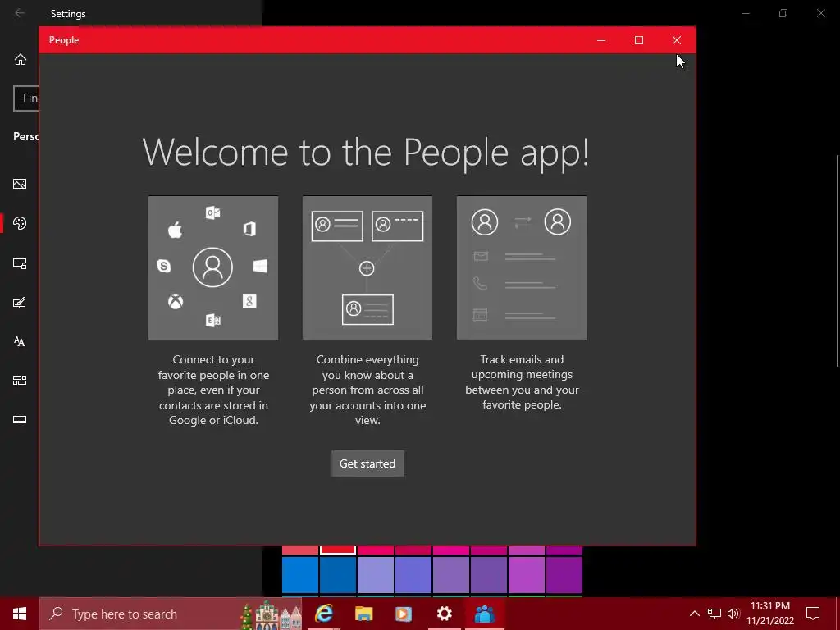Restore down the Settings window
840x630 pixels.
(x=783, y=13)
